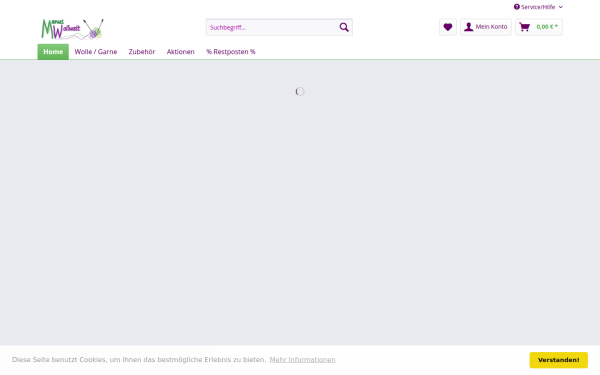Screen dimensions: 600x375
Task: Open the Zubehör category
Action: tap(142, 52)
